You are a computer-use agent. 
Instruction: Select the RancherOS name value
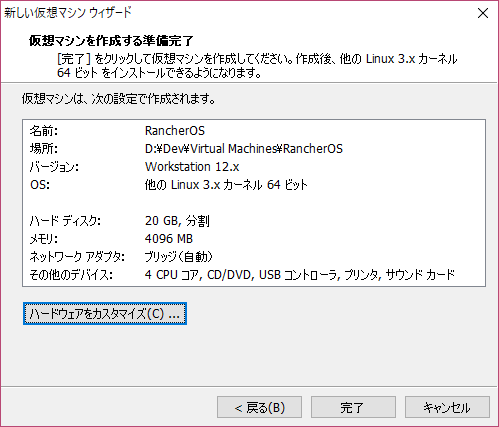coord(175,131)
